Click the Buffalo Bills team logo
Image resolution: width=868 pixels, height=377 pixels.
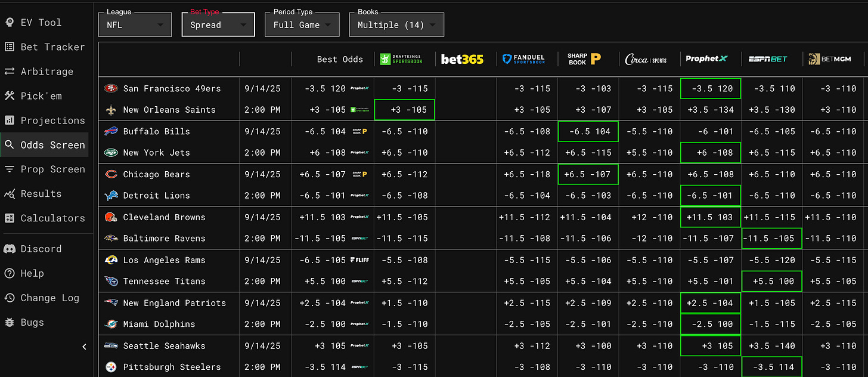pyautogui.click(x=111, y=131)
